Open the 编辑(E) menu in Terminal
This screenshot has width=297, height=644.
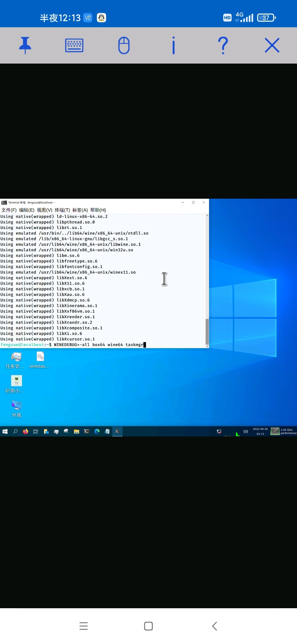tap(27, 210)
